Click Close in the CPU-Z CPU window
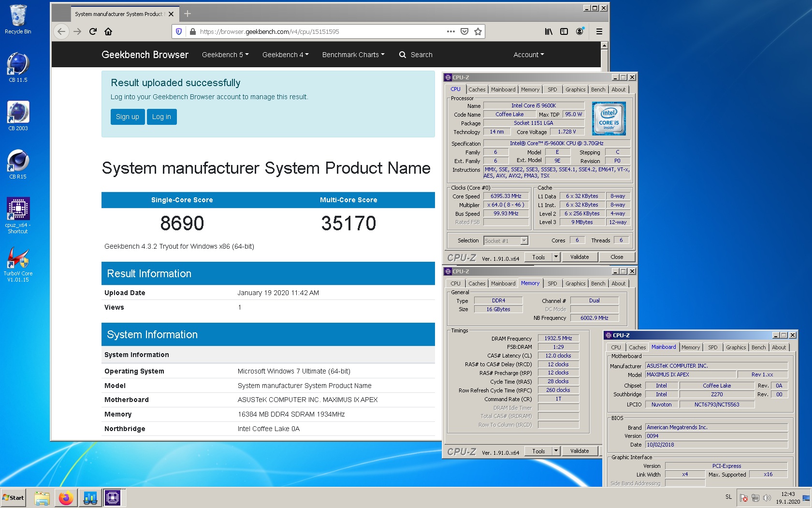The width and height of the screenshot is (812, 508). pos(617,257)
